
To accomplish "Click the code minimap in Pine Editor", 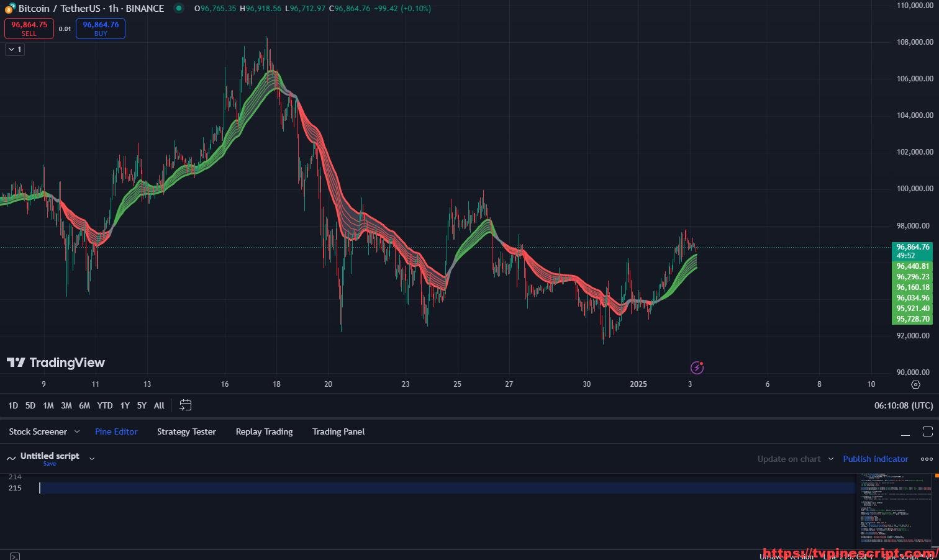I will click(x=896, y=509).
